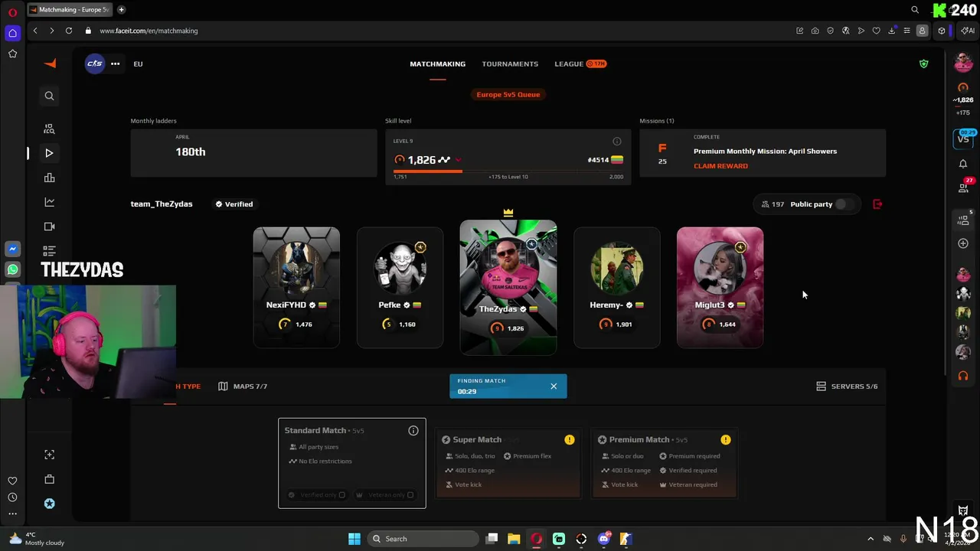The image size is (980, 551).
Task: Open skill level info icon
Action: pyautogui.click(x=617, y=142)
